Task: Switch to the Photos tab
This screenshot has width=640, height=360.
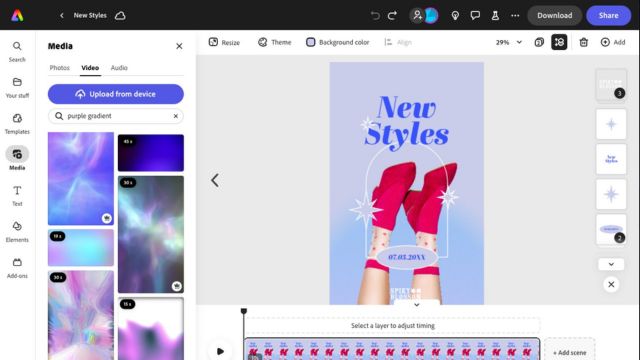Action: click(60, 68)
